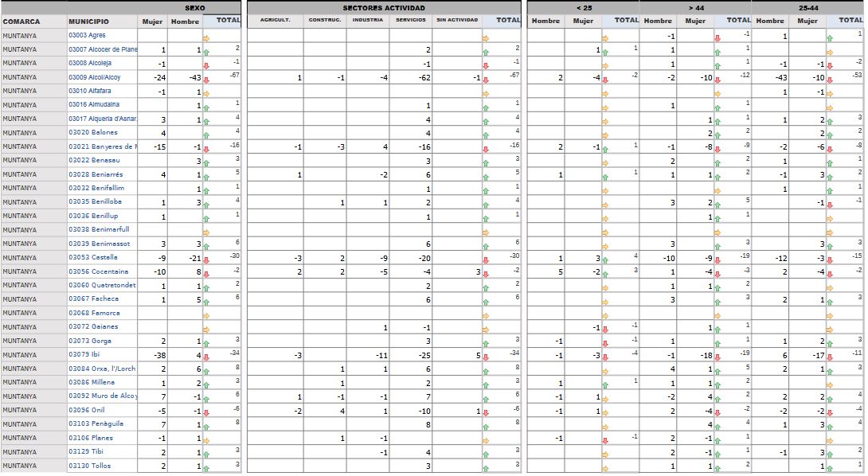The image size is (868, 476).
Task: Click orange arrow in Famorca SEXO total cell
Action: click(207, 316)
